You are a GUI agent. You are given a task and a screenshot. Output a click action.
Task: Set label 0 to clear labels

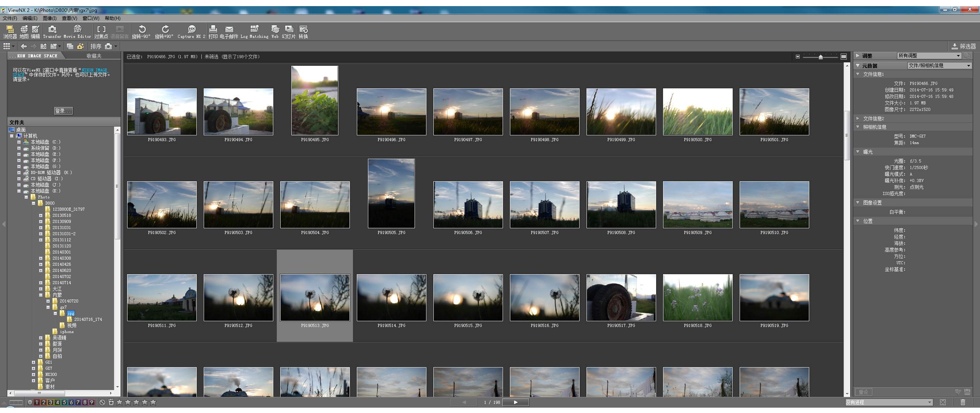[30, 402]
